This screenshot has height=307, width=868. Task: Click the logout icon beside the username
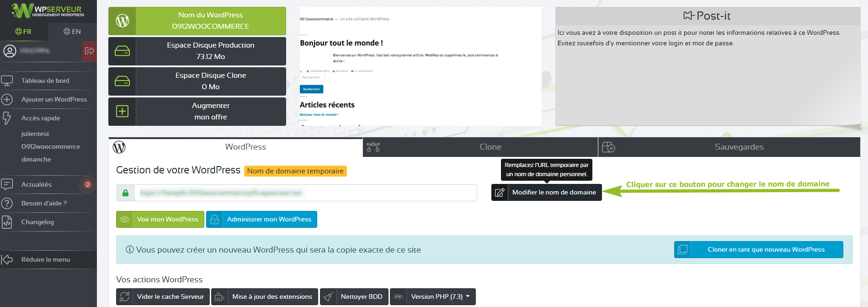pyautogui.click(x=90, y=51)
